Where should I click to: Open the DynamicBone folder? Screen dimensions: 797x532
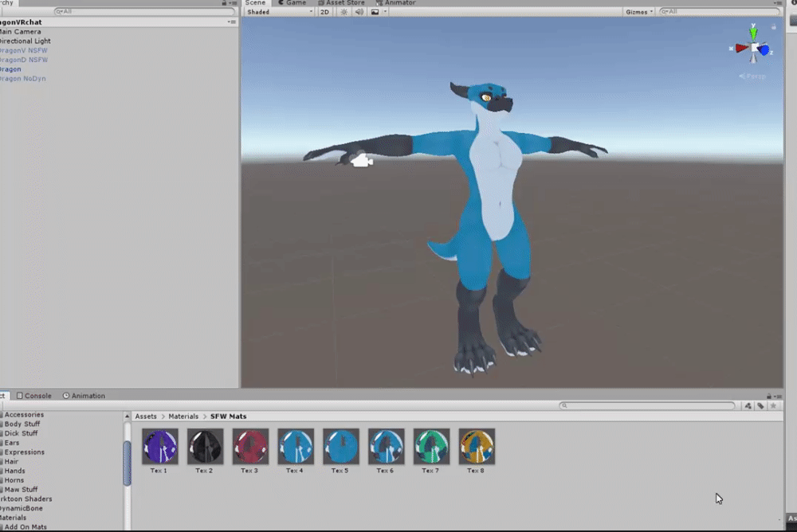(22, 508)
